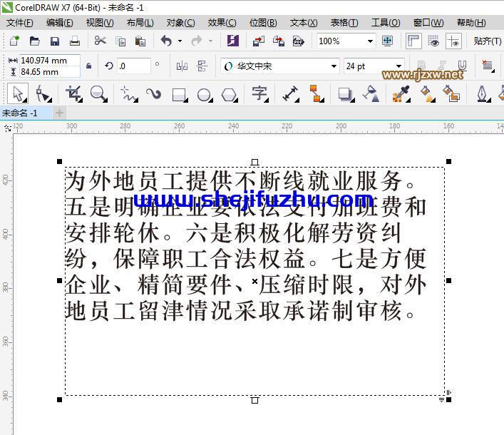Open the font name dropdown
The width and height of the screenshot is (504, 435).
334,66
